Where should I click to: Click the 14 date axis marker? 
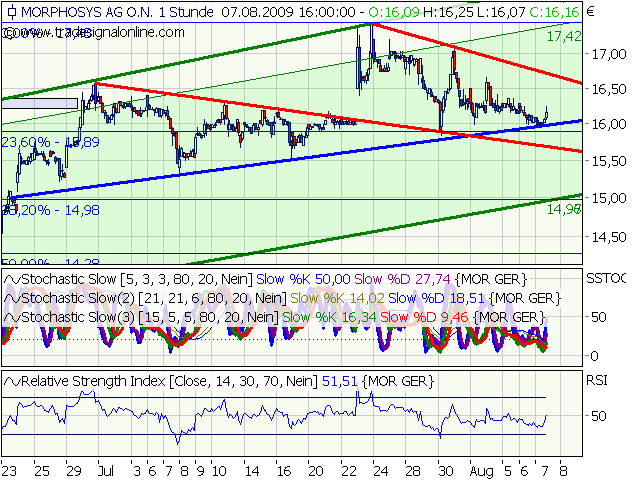251,471
